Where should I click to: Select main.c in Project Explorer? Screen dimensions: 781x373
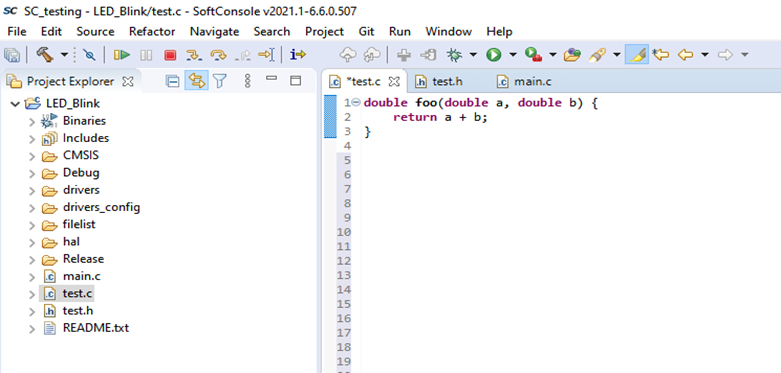(x=82, y=276)
